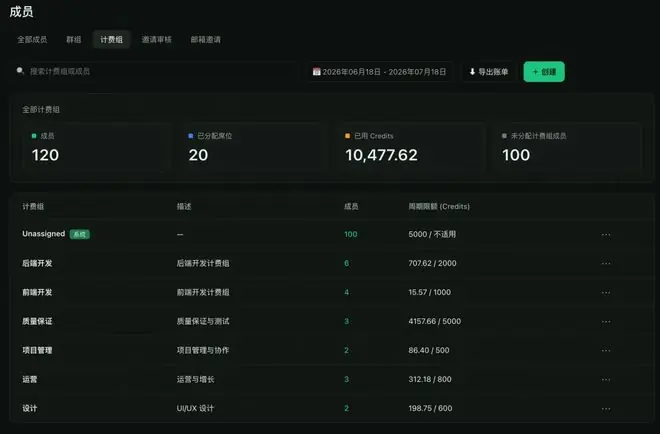660x434 pixels.
Task: Select the 前端开发 billing group name
Action: (x=37, y=293)
